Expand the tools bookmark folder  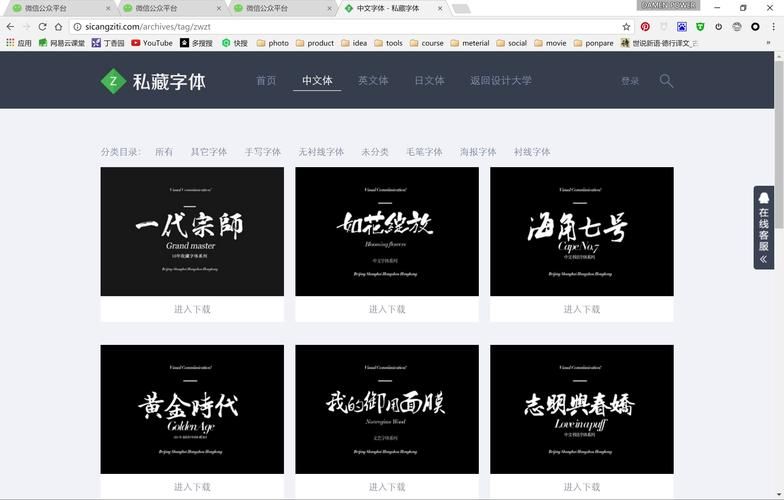(388, 43)
